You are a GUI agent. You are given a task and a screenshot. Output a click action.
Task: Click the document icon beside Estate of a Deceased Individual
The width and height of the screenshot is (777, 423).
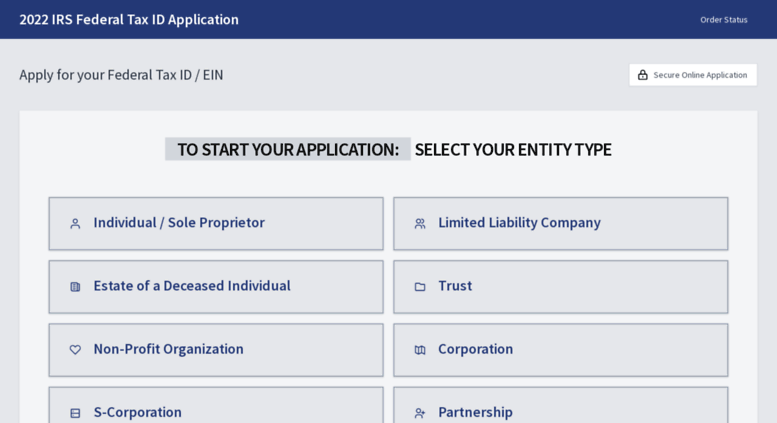(x=75, y=287)
